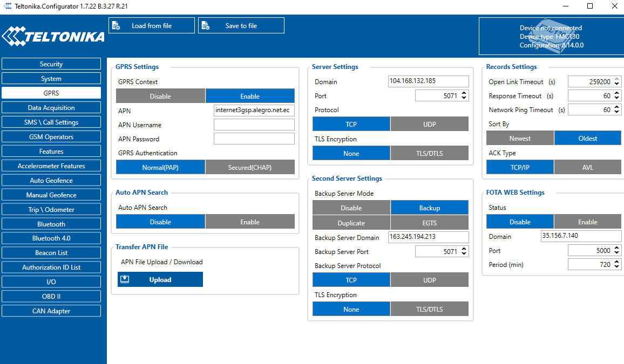624x364 pixels.
Task: Open the Bluetooth section
Action: click(x=51, y=224)
